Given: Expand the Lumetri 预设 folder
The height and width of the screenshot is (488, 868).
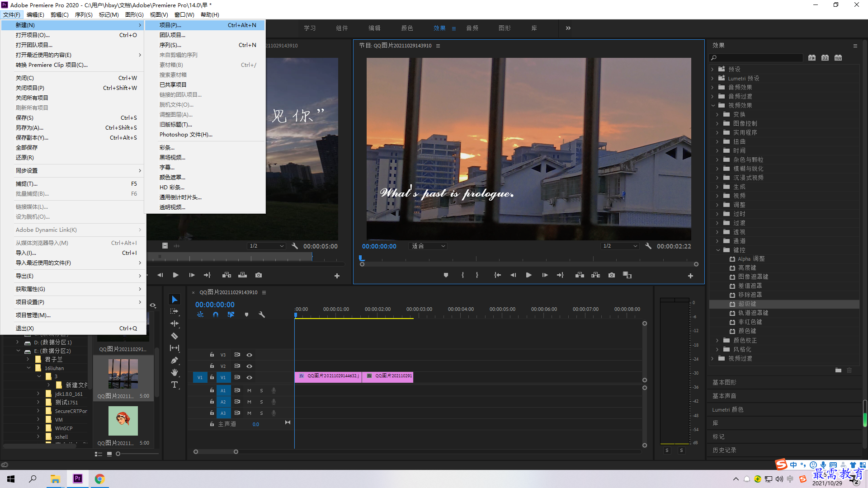Looking at the screenshot, I should (x=713, y=78).
